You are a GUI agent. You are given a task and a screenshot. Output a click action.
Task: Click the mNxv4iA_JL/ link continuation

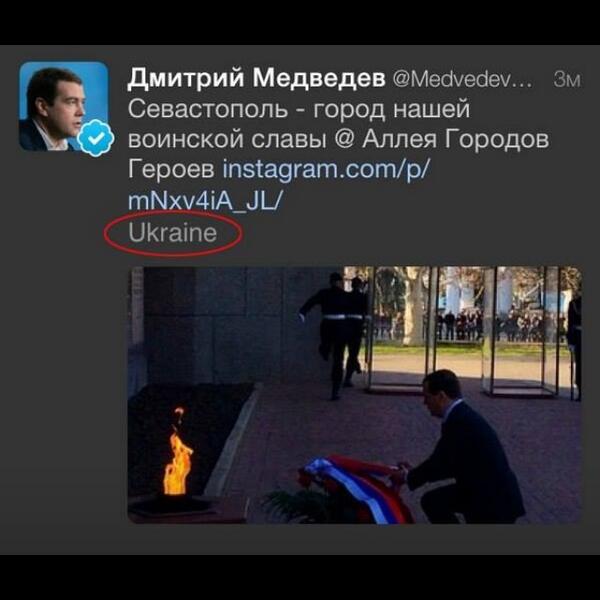click(205, 201)
